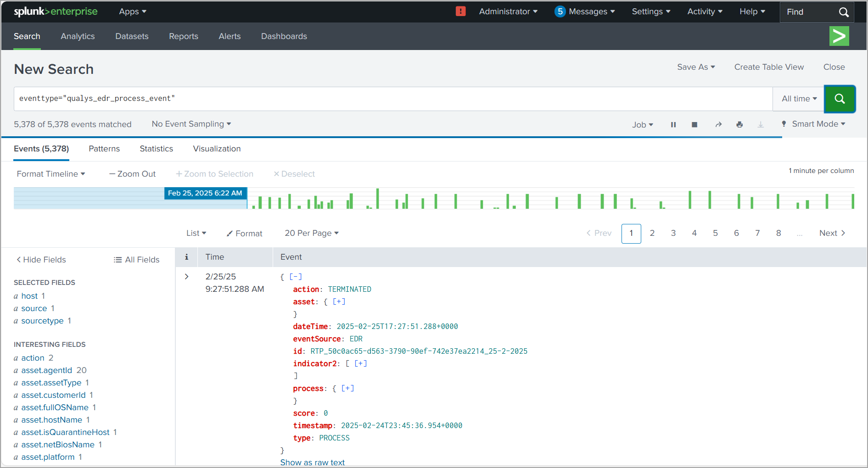Click the magnifier icon in the Find box
The width and height of the screenshot is (868, 468).
(x=844, y=12)
